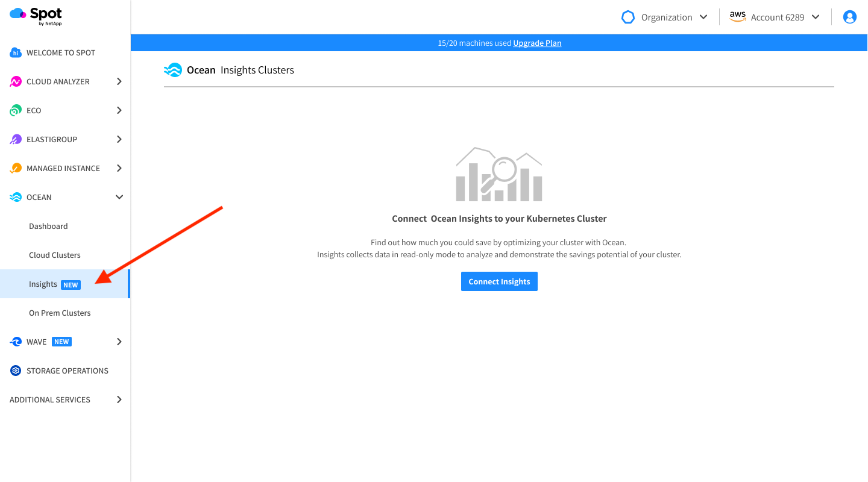The height and width of the screenshot is (482, 868).
Task: Click the Elastigroup sidebar icon
Action: coord(16,139)
